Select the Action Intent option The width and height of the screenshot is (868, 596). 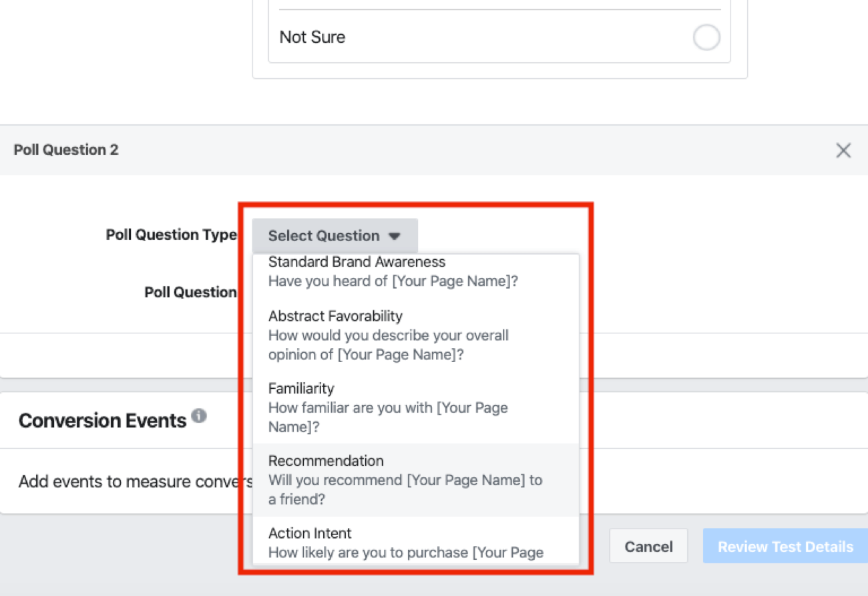(310, 533)
